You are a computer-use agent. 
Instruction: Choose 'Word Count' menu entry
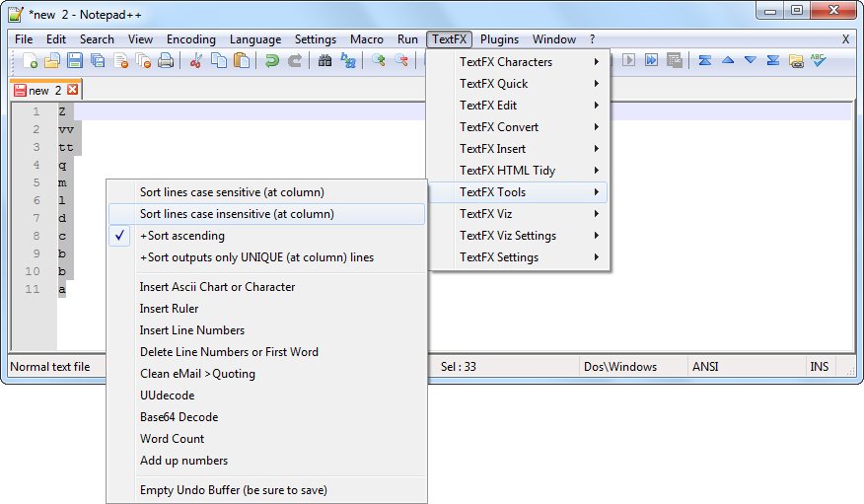(x=266, y=439)
